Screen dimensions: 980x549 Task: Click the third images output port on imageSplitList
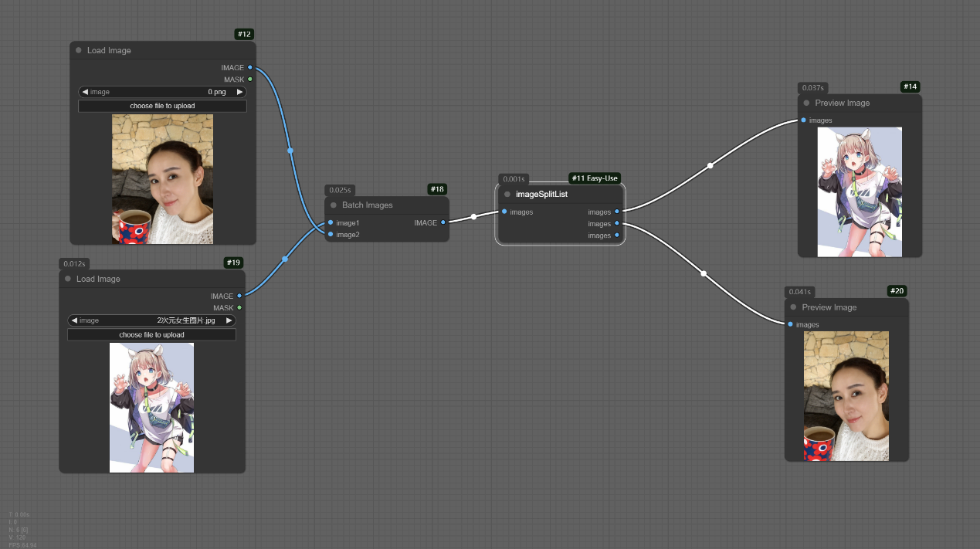point(616,235)
